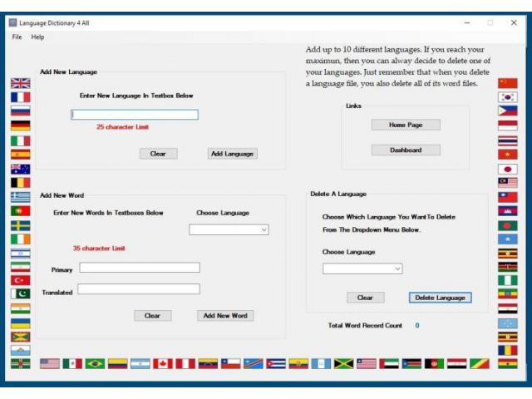532x399 pixels.
Task: Click the Delete Language button
Action: [x=440, y=298]
